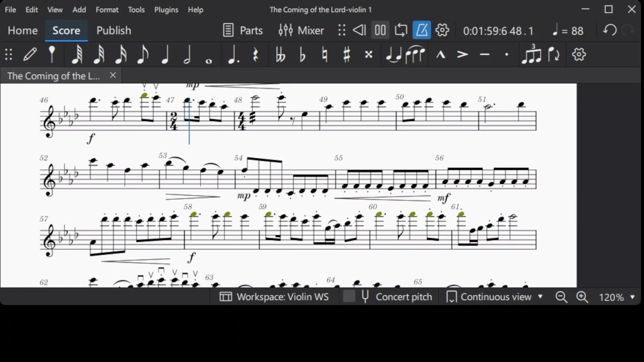Open the Help menu
This screenshot has width=644, height=362.
tap(195, 10)
